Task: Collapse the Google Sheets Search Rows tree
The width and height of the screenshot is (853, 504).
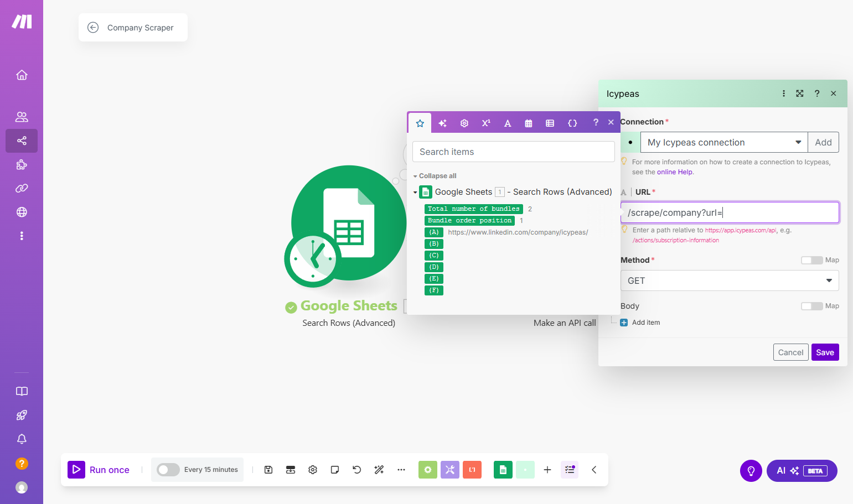Action: 415,193
